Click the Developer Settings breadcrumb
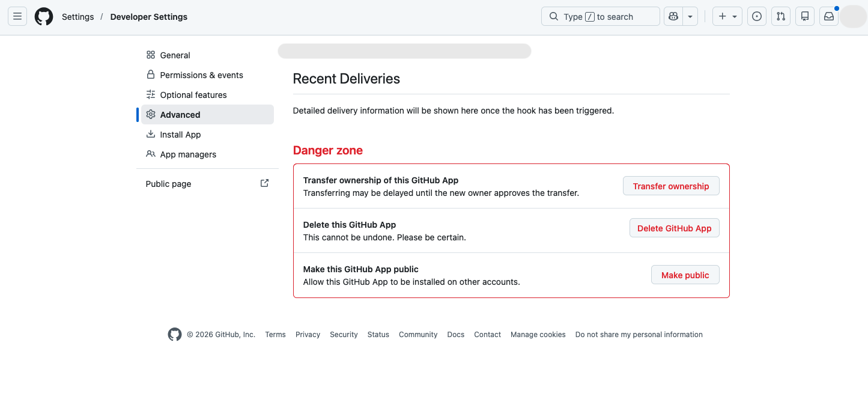The height and width of the screenshot is (393, 868). point(149,17)
